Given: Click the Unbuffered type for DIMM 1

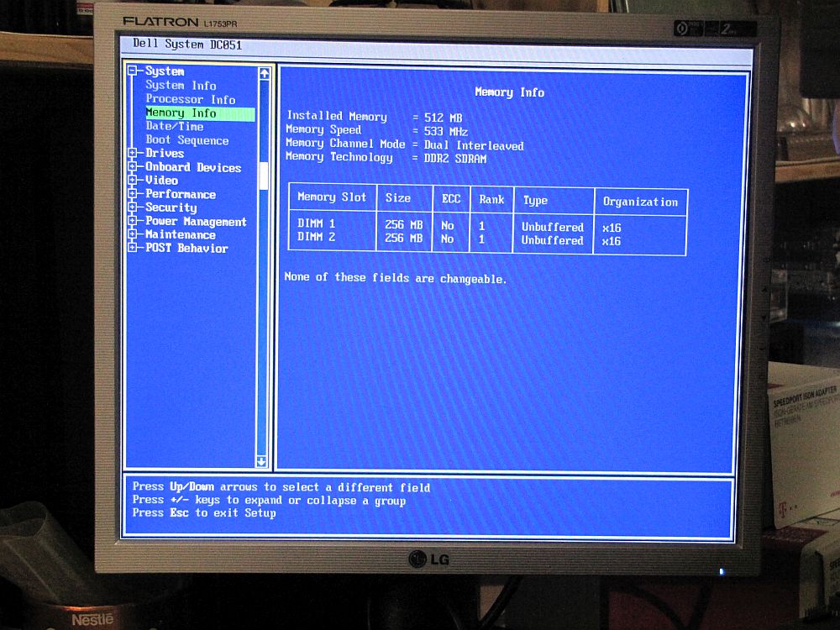Looking at the screenshot, I should point(553,227).
